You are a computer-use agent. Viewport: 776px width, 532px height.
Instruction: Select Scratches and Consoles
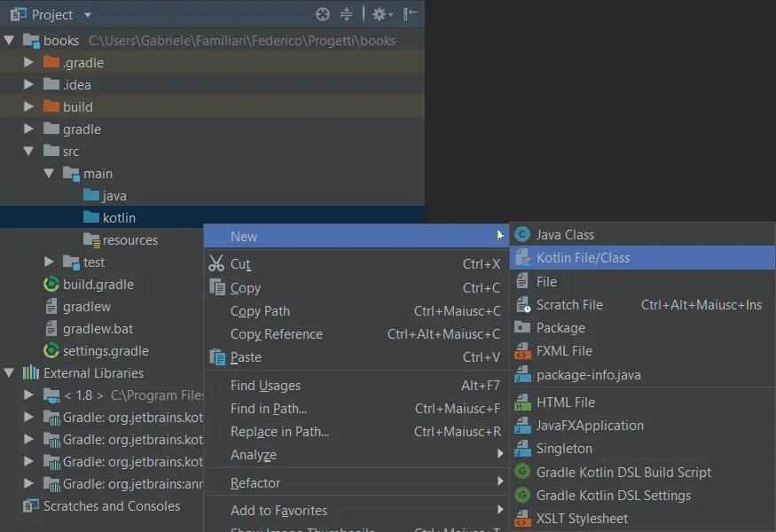point(101,505)
